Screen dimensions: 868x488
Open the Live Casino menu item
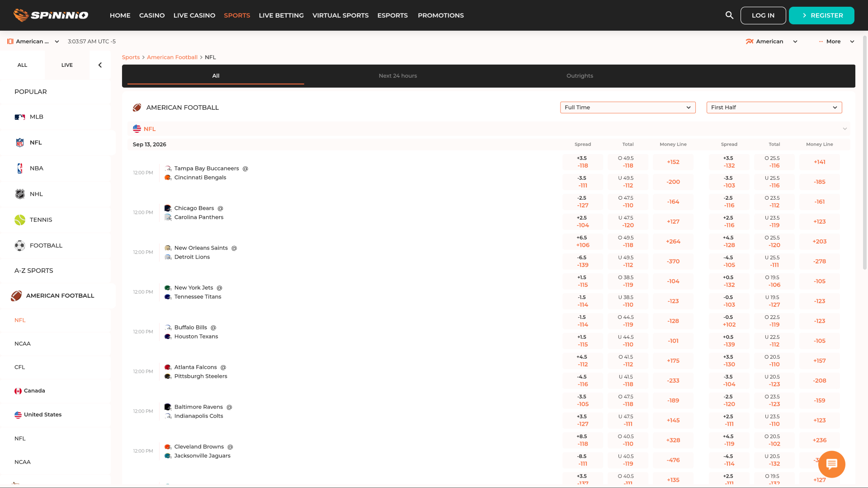[194, 15]
